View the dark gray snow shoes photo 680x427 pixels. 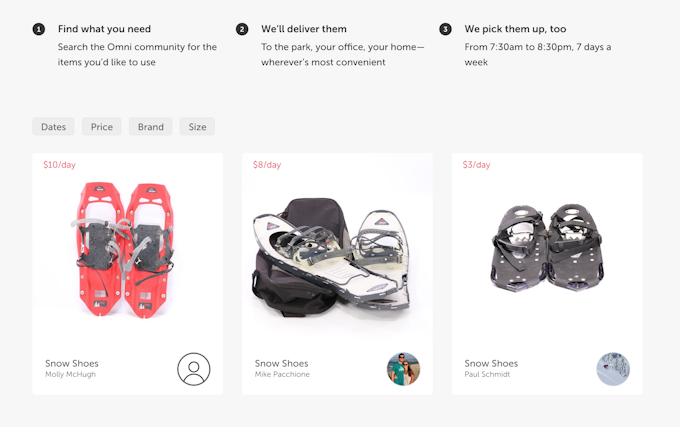point(545,246)
